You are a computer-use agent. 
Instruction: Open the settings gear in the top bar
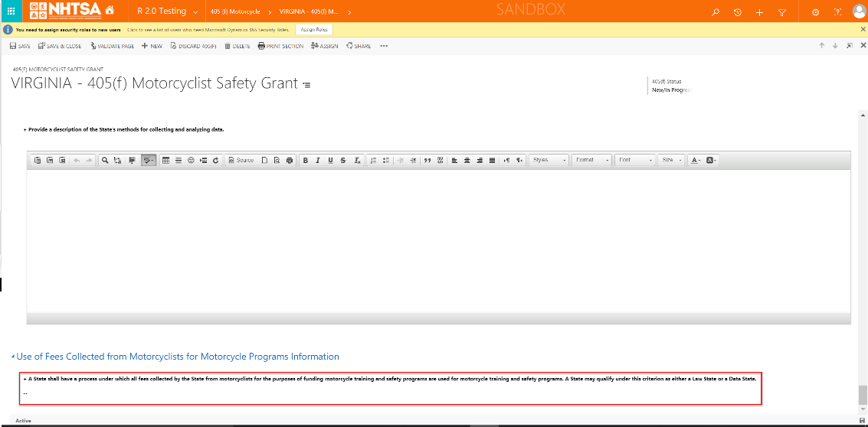815,12
